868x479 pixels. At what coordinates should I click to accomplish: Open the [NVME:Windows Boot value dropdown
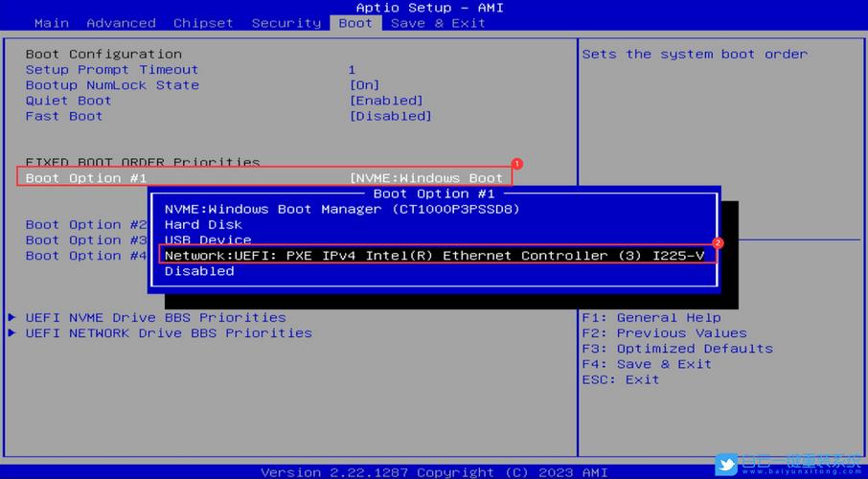pyautogui.click(x=426, y=178)
